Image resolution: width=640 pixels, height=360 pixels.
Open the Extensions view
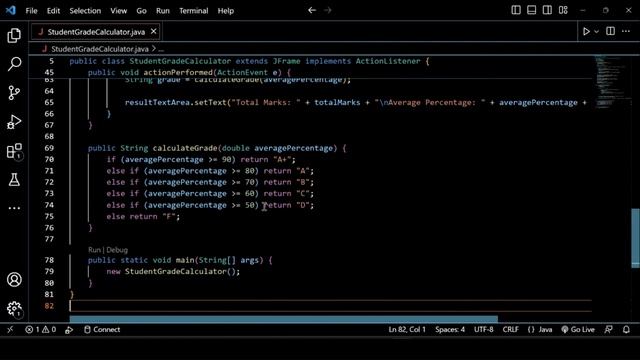[x=14, y=151]
